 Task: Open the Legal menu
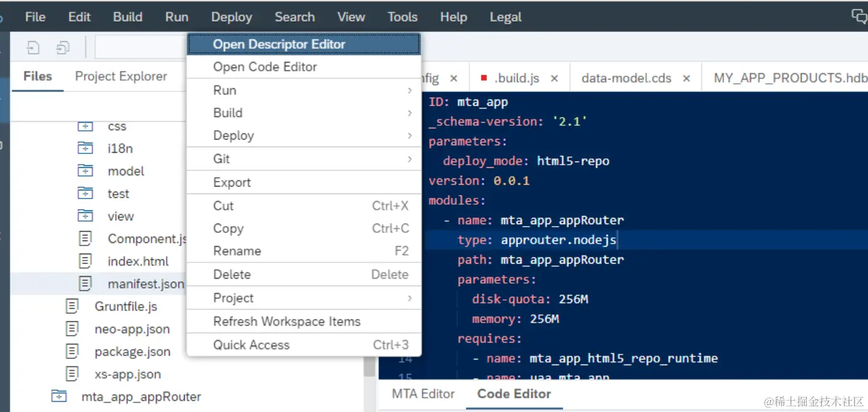(x=505, y=17)
